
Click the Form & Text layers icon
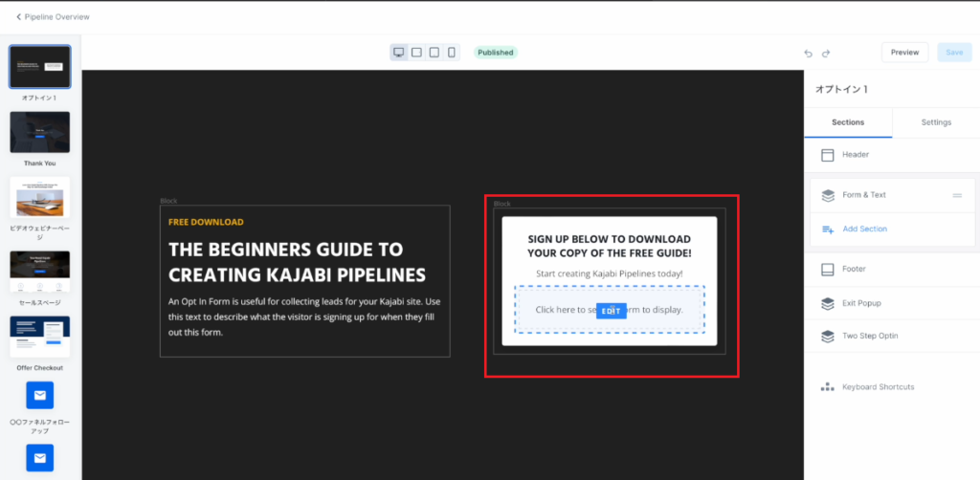tap(828, 195)
